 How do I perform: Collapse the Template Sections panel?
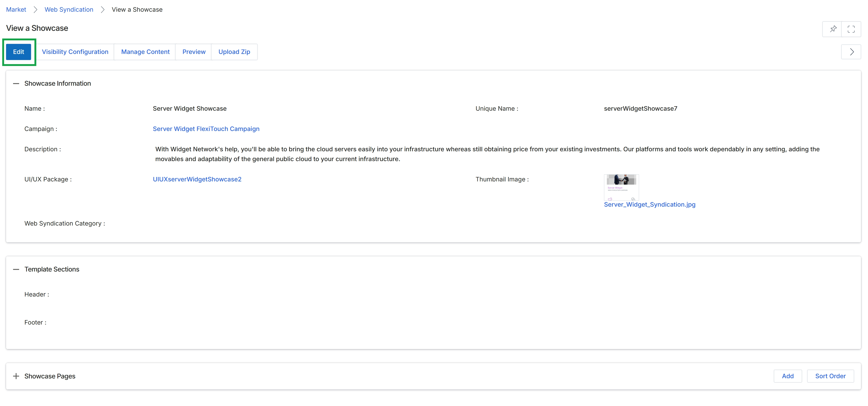click(16, 269)
